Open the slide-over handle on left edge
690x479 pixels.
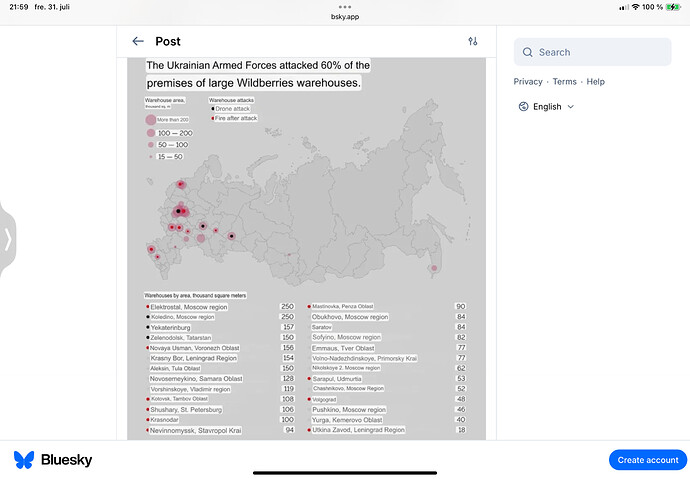[7, 240]
